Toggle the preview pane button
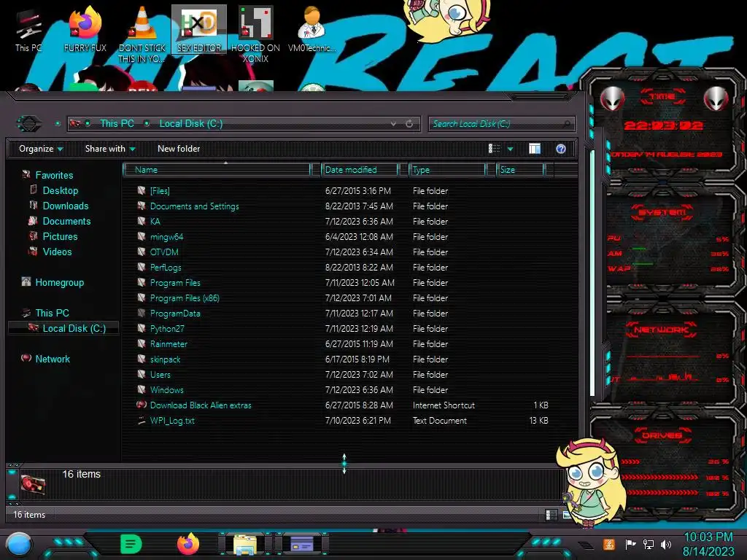 click(x=535, y=149)
